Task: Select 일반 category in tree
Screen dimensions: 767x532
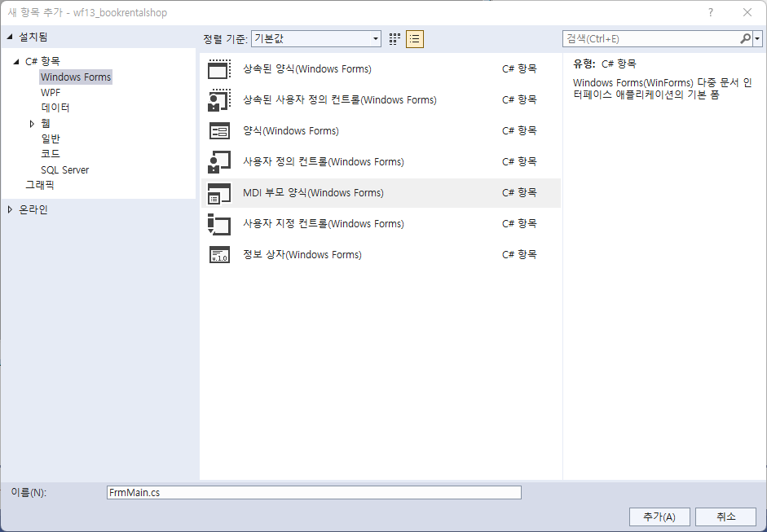Action: pyautogui.click(x=51, y=138)
